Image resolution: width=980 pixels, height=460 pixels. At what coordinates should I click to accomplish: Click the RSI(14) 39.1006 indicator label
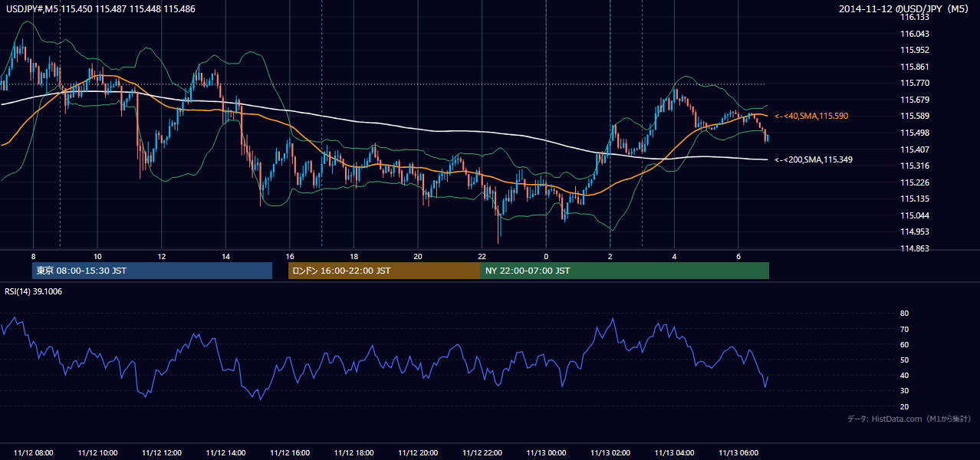coord(35,291)
